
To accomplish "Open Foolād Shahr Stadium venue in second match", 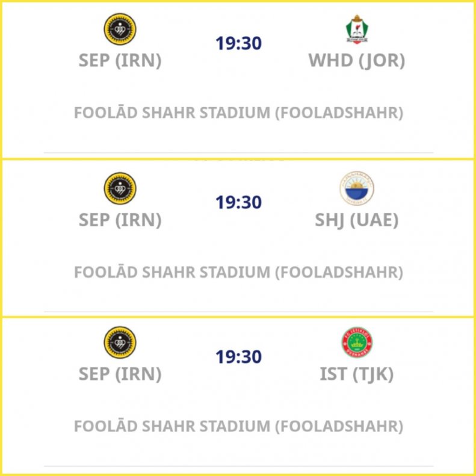I will point(239,272).
